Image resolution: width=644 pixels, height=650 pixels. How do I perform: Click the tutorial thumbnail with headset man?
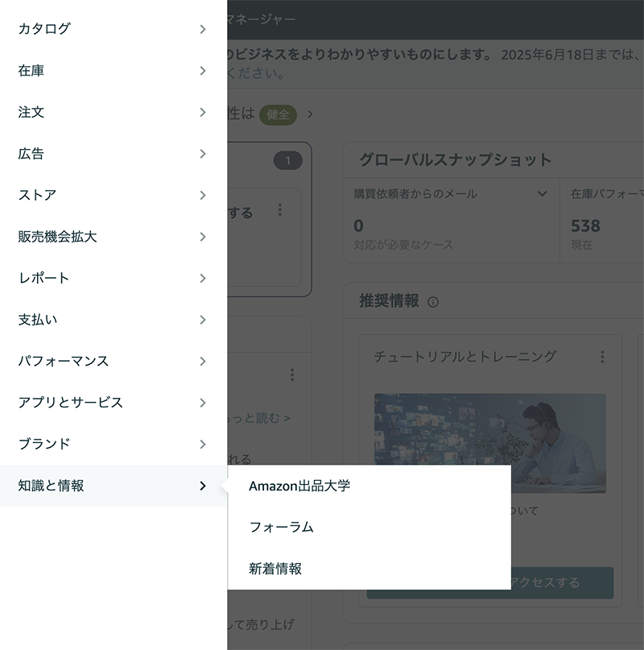tap(489, 443)
